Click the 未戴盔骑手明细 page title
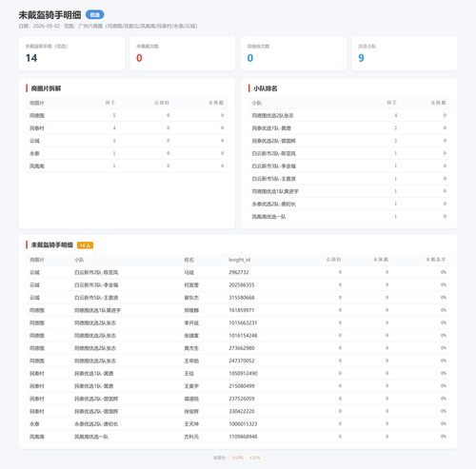 50,15
